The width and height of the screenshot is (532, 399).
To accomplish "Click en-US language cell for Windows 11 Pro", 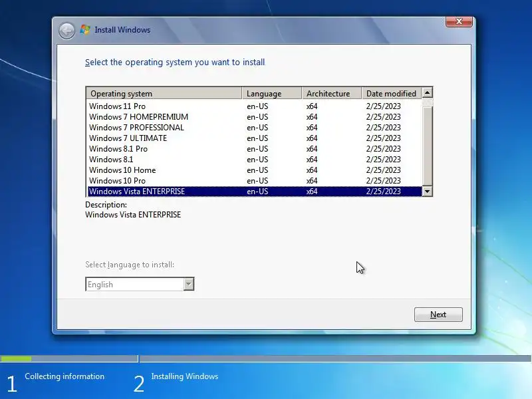I will 257,106.
